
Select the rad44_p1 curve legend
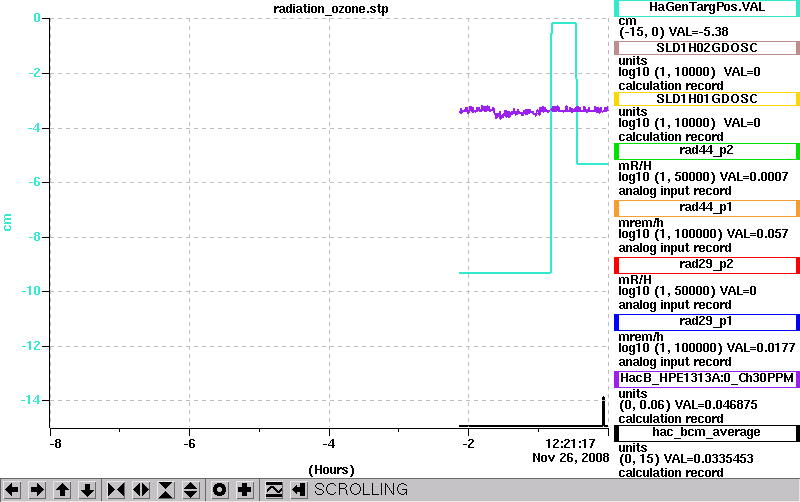[x=707, y=208]
